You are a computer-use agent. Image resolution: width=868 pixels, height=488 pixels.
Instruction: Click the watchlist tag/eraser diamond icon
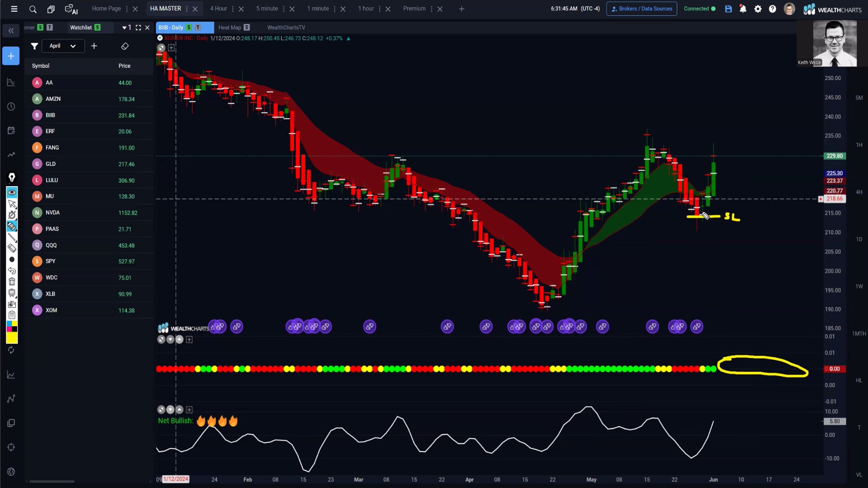[x=125, y=46]
